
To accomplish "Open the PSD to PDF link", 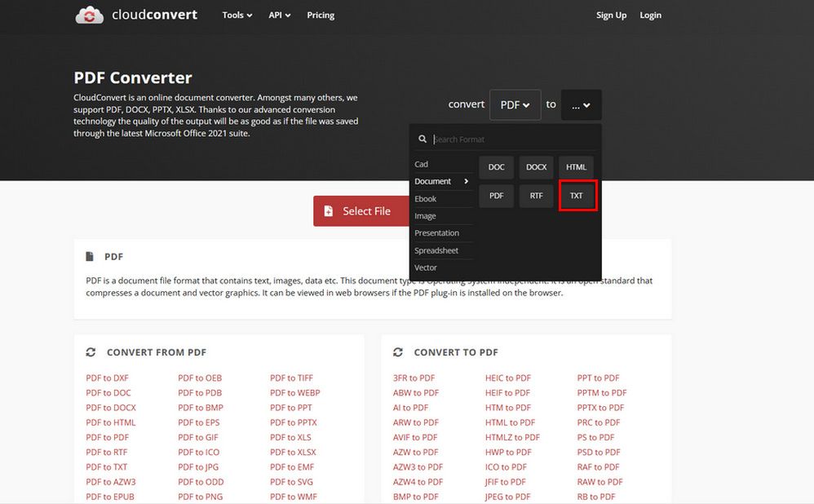I will [x=599, y=452].
